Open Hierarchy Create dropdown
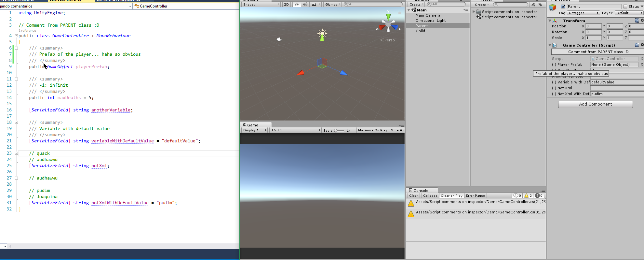The image size is (644, 260). (x=416, y=4)
